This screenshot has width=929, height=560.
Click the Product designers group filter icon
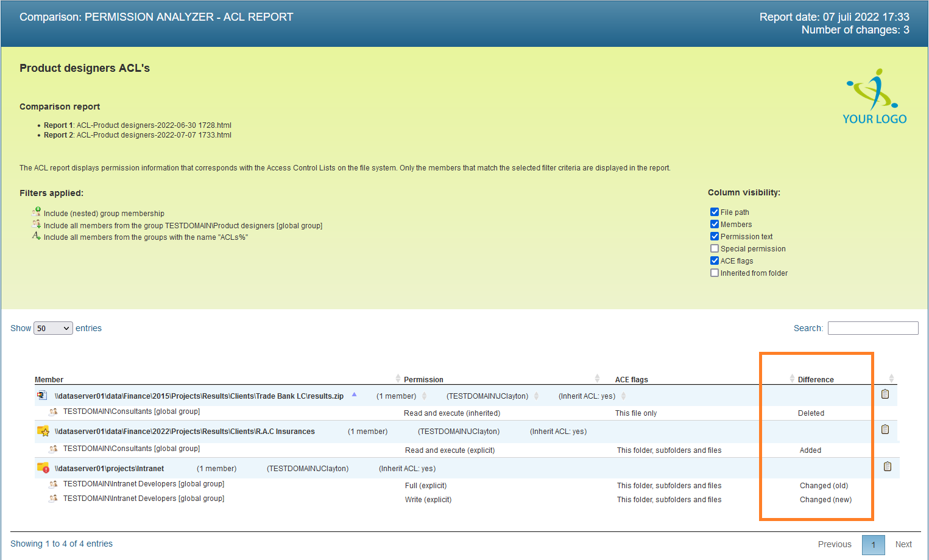37,224
